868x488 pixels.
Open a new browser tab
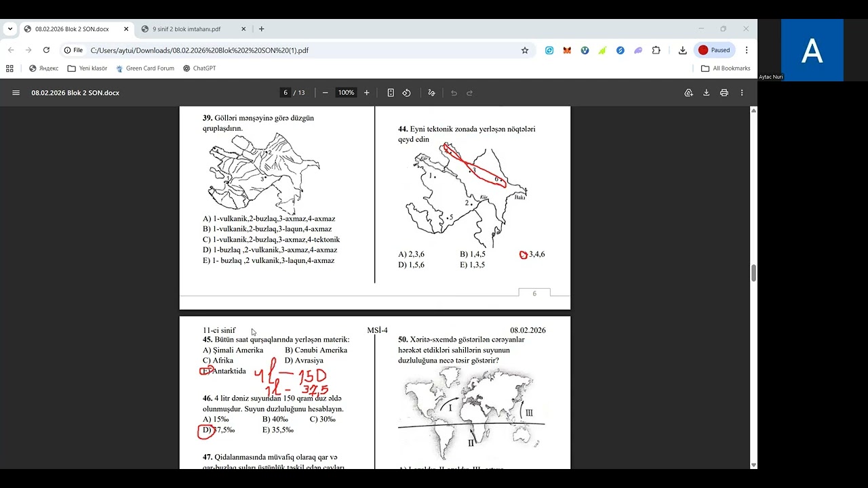(x=262, y=29)
